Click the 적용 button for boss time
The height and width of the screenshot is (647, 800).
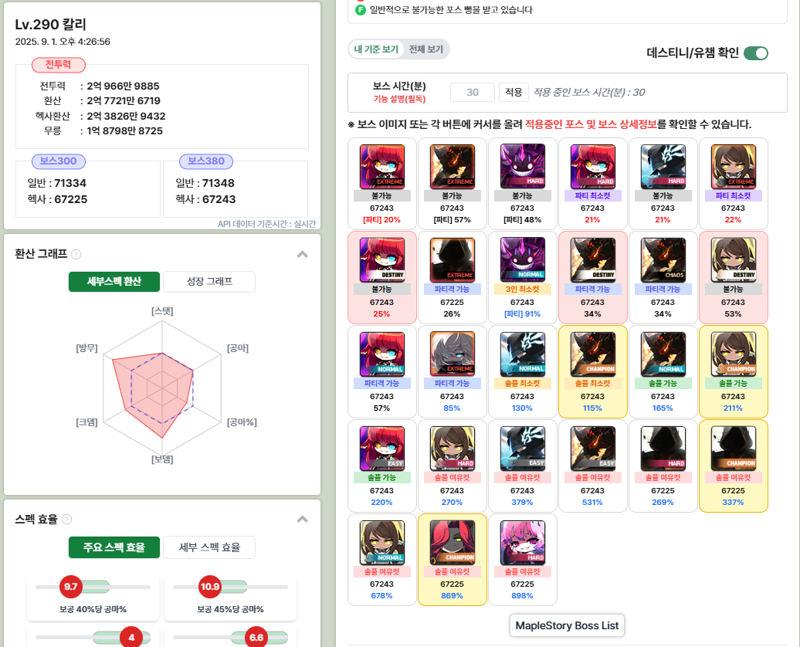513,92
